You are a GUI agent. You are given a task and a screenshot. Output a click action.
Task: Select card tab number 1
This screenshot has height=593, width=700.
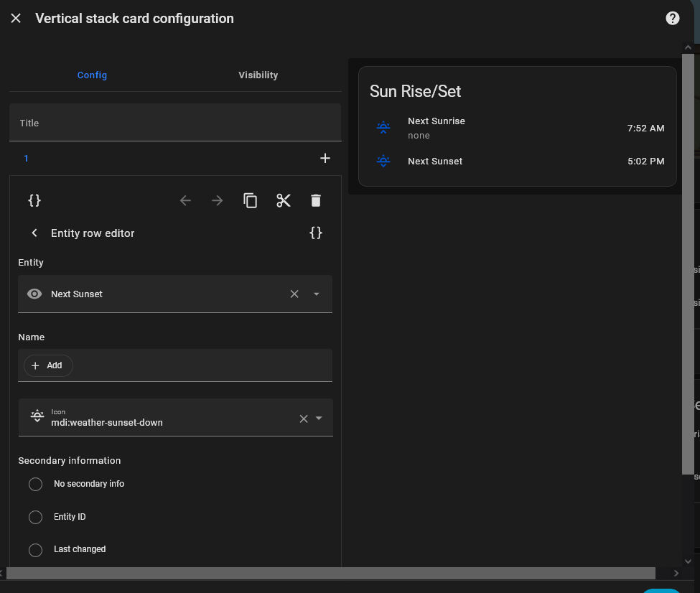[27, 158]
